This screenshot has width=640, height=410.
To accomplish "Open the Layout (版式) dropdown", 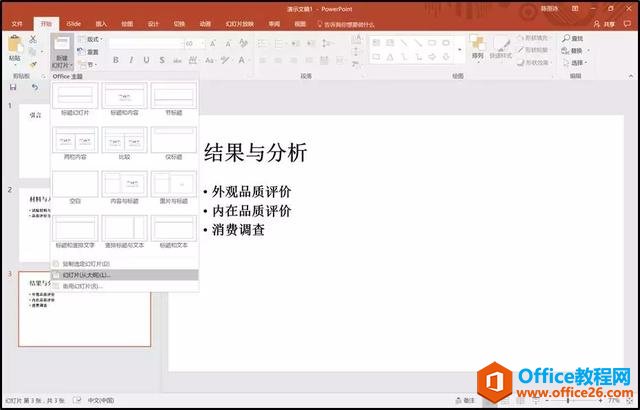I will [90, 39].
